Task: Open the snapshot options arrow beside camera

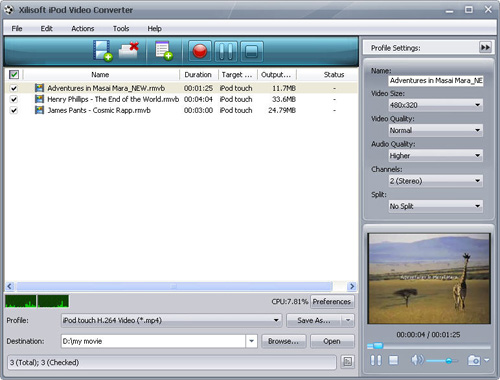Action: click(x=487, y=360)
